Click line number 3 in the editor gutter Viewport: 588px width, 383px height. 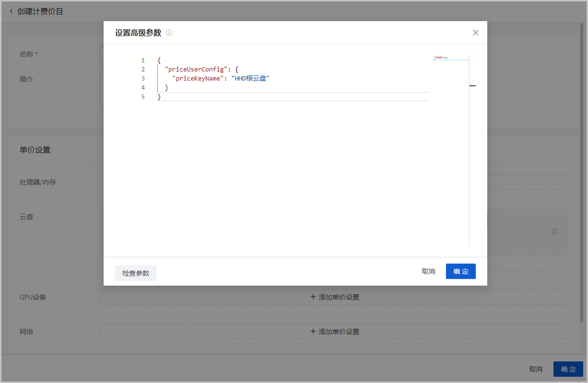click(143, 78)
